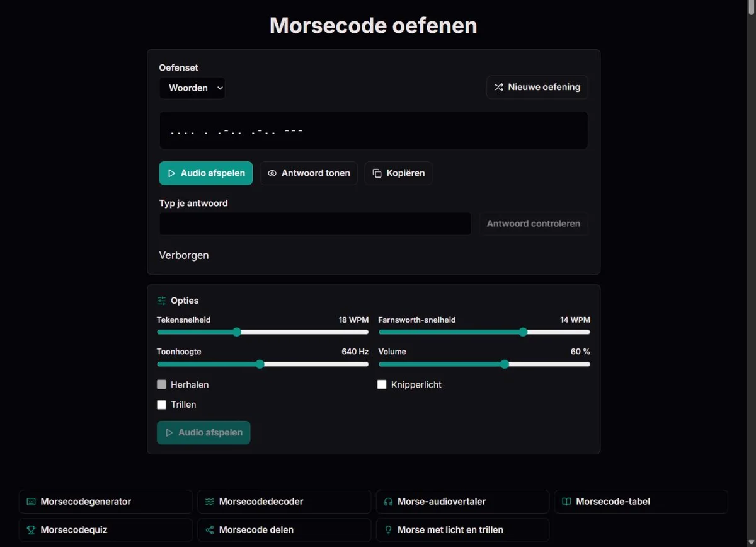This screenshot has height=547, width=756.
Task: Click the Tekensnelheid slider handle
Action: pos(237,332)
